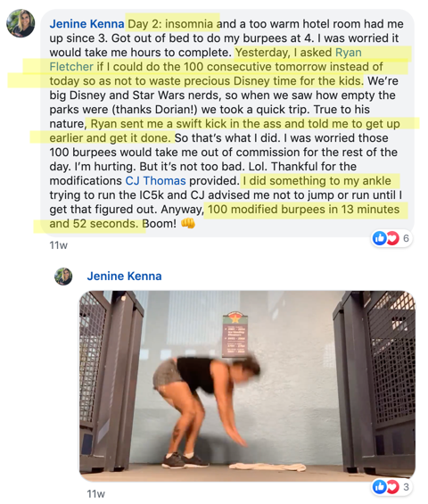Click the 'I did something to my ankle' text

317,181
